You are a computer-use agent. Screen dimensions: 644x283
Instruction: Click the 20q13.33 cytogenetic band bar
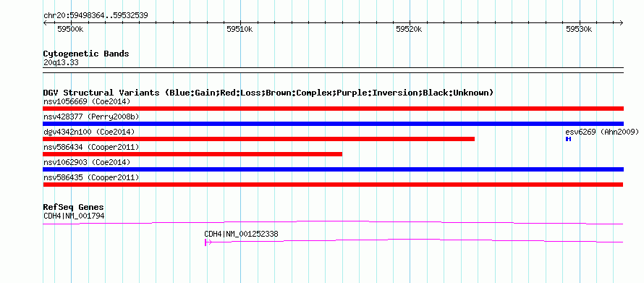tap(333, 70)
